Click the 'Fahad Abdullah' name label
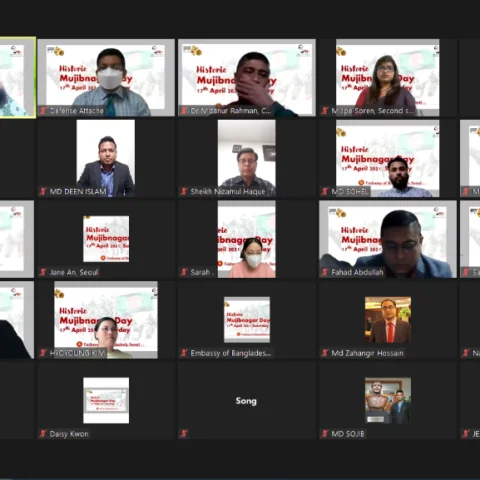This screenshot has height=480, width=480. point(357,272)
